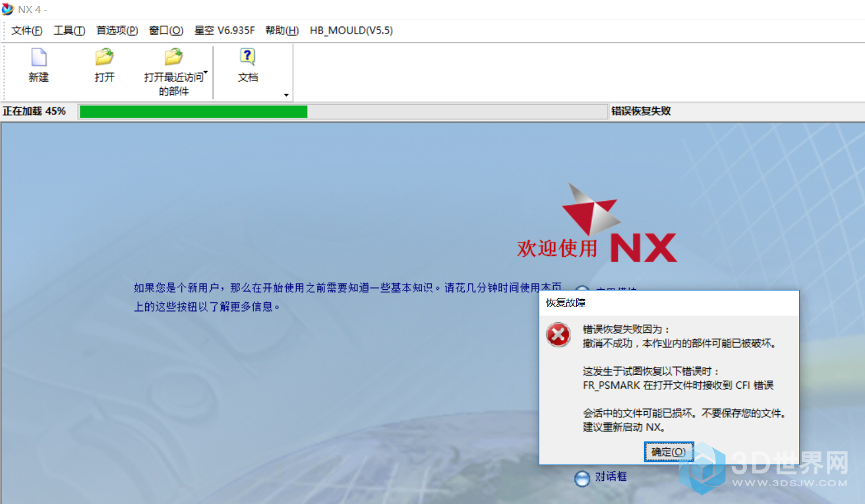Click the 建议重新启动 NX。 line in dialog

624,428
